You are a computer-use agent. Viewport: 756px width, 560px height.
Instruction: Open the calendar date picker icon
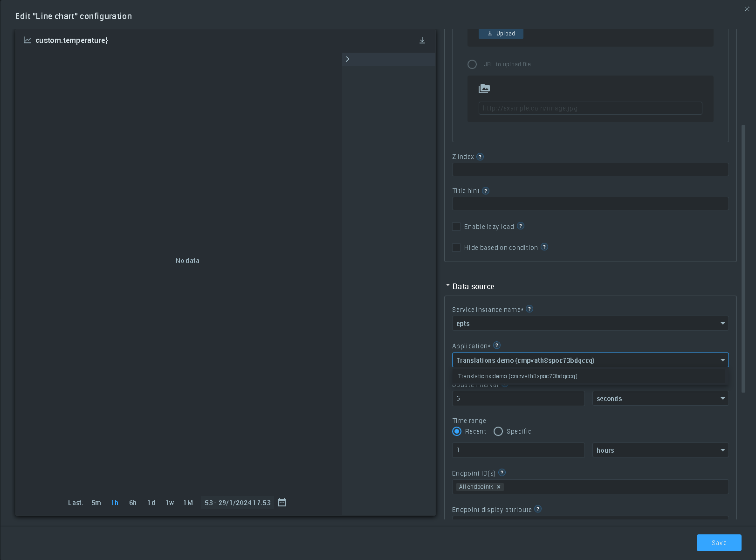282,502
